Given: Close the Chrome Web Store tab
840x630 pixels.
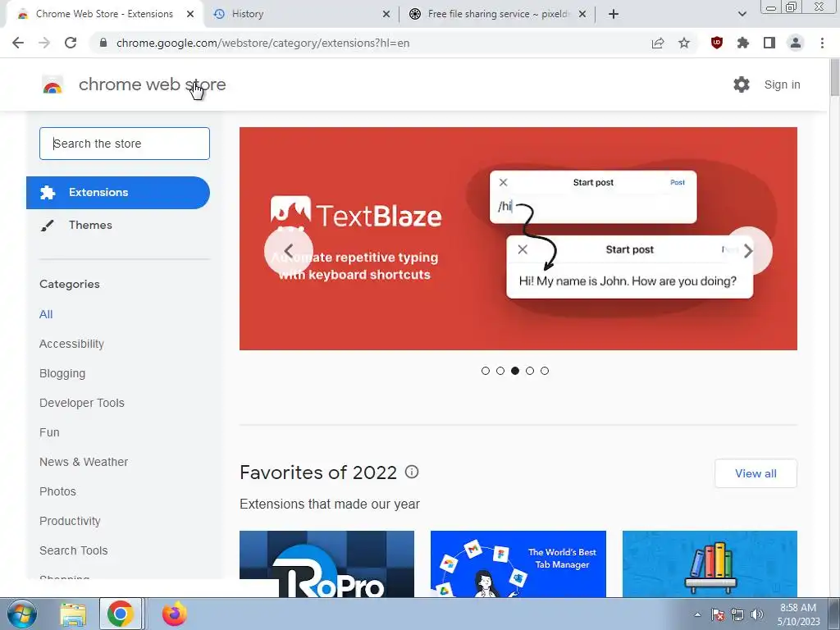Looking at the screenshot, I should coord(190,14).
